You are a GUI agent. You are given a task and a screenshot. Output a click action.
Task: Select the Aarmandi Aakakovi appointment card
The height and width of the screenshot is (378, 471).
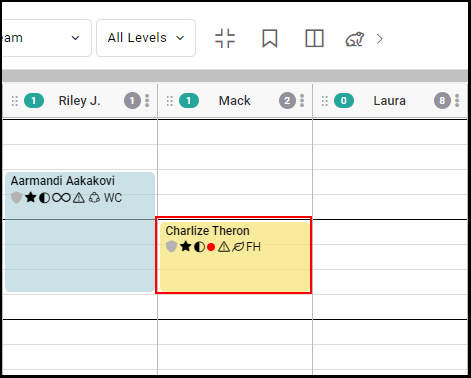(80, 232)
